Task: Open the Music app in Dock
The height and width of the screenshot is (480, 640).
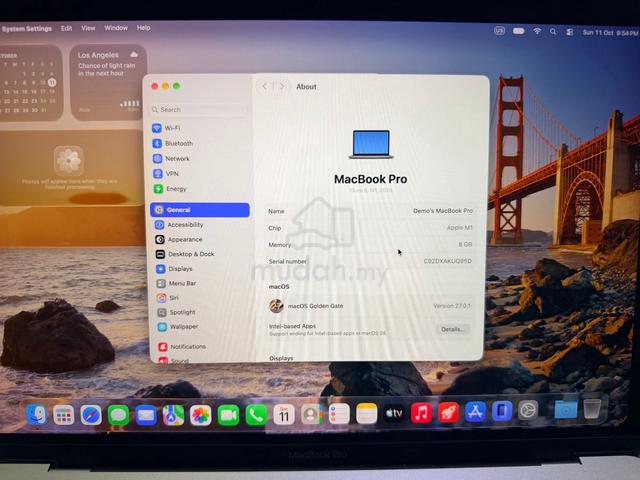Action: (421, 413)
